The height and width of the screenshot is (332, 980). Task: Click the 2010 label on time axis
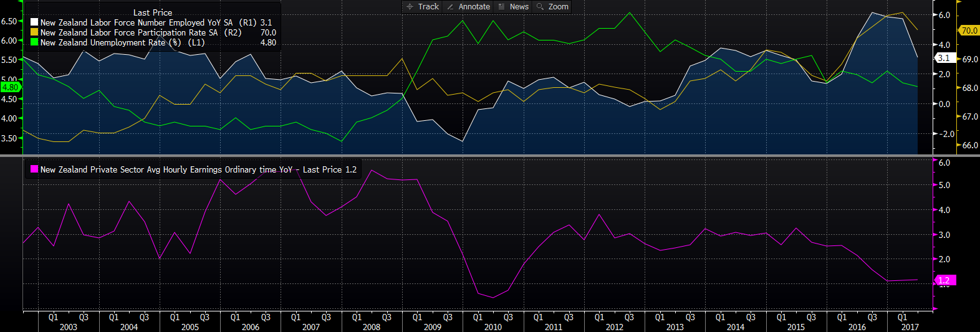(492, 327)
